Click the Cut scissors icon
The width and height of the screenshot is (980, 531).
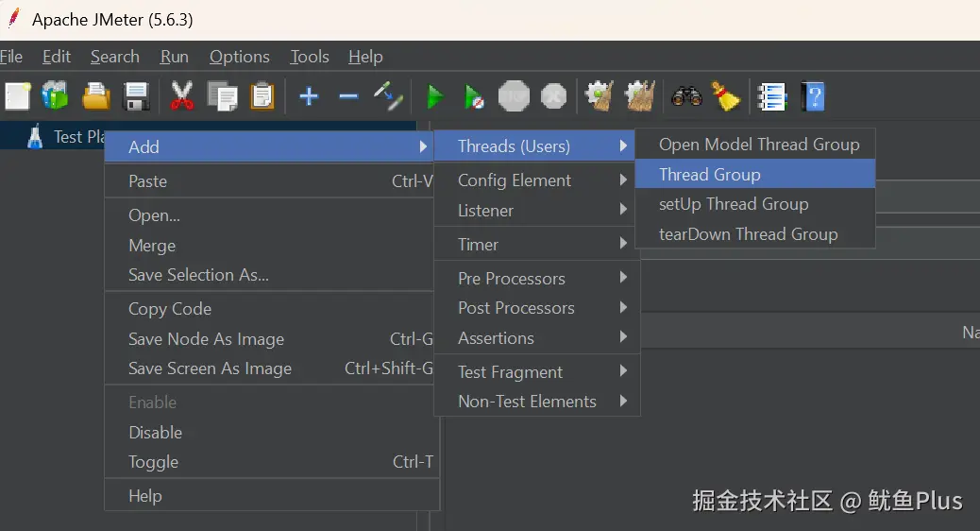(x=181, y=95)
